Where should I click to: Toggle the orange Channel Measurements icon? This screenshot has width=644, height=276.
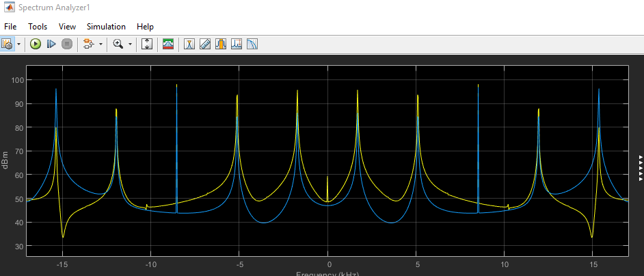click(x=221, y=44)
